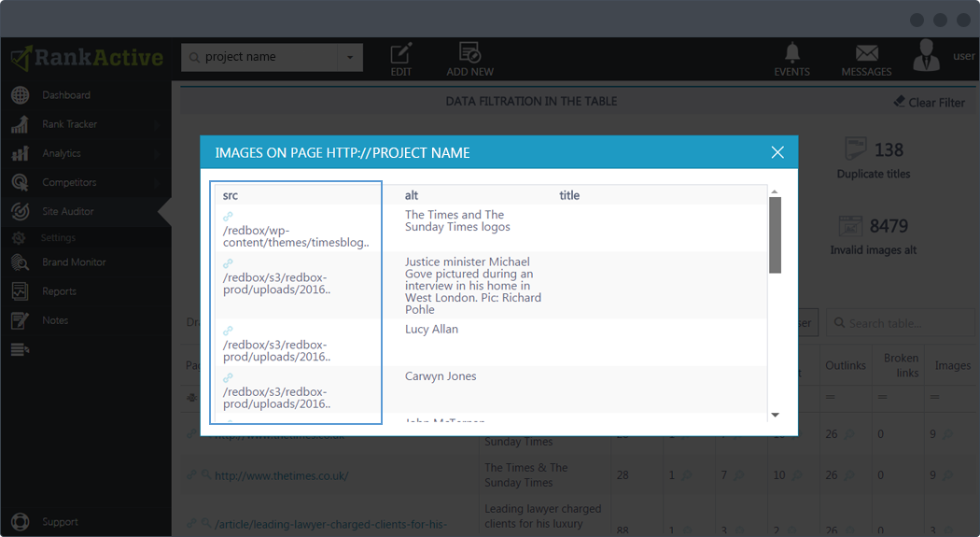Viewport: 980px width, 537px height.
Task: Open Site Auditor in the sidebar
Action: coord(68,211)
